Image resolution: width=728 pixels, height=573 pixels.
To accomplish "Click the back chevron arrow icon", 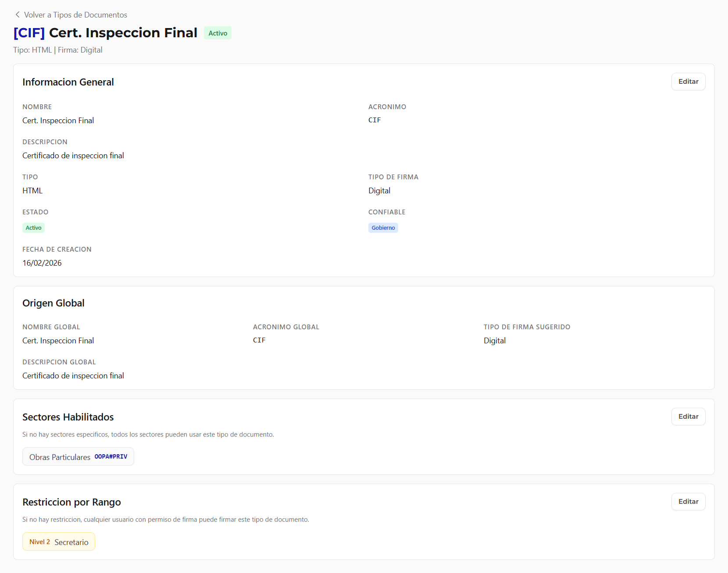I will [18, 14].
